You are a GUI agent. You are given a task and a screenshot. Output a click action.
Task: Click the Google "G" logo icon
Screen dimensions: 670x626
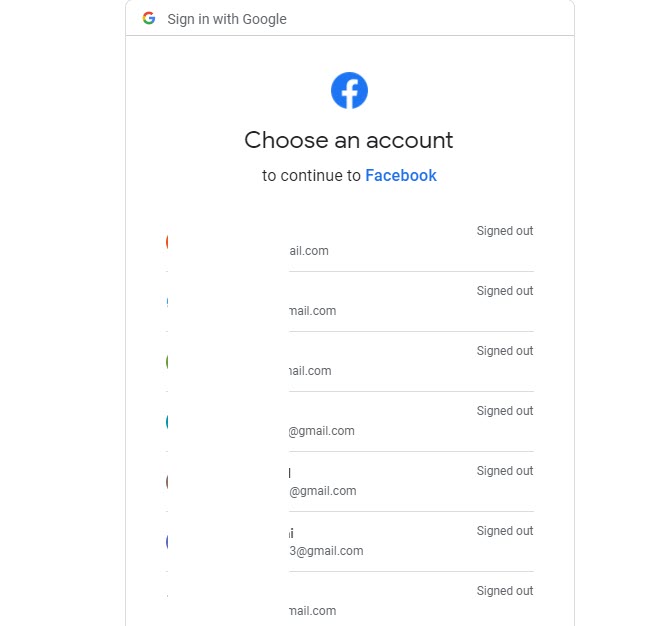(x=149, y=19)
